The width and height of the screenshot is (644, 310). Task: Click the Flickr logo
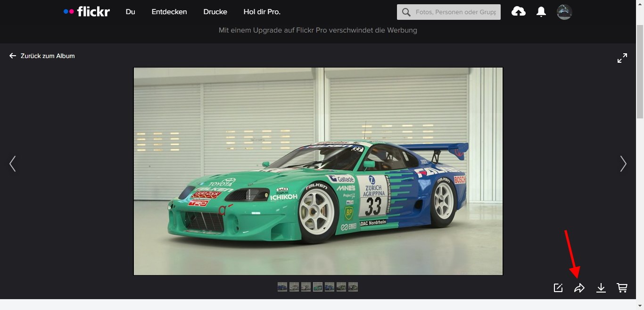coord(87,12)
